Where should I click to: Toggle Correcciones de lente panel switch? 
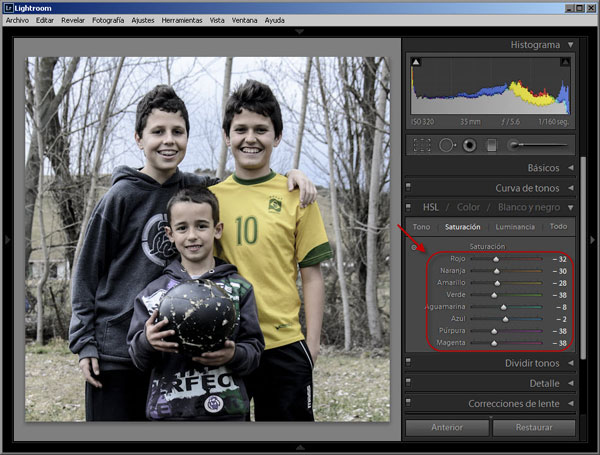pos(408,402)
